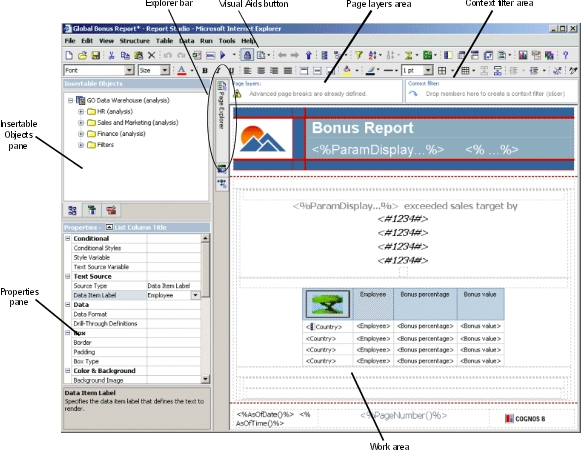Collapse the Conditional properties group
581x450 pixels.
click(x=67, y=238)
